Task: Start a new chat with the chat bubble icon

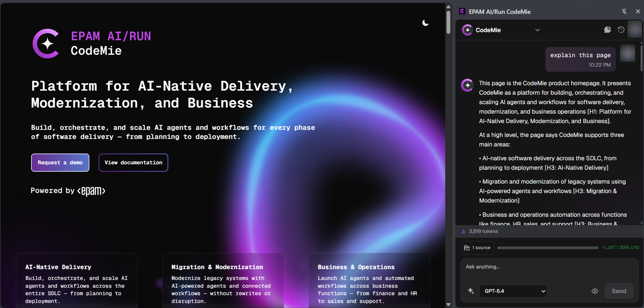Action: pos(608,30)
